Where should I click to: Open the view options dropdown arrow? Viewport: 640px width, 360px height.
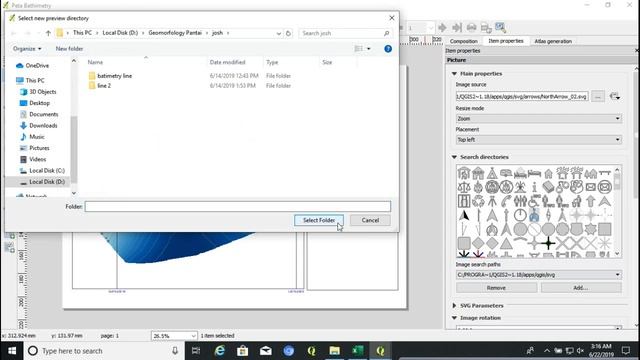[x=369, y=49]
